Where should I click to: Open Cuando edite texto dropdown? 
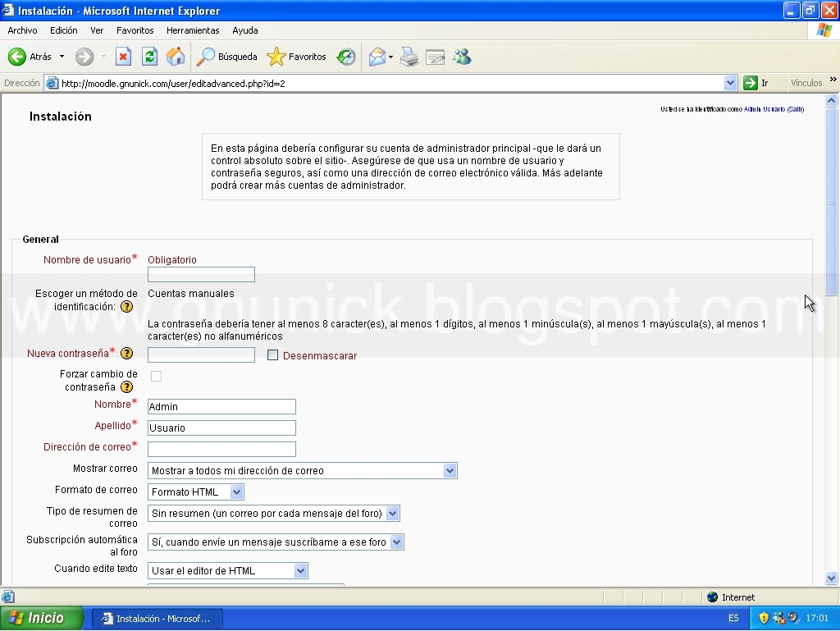[x=228, y=571]
